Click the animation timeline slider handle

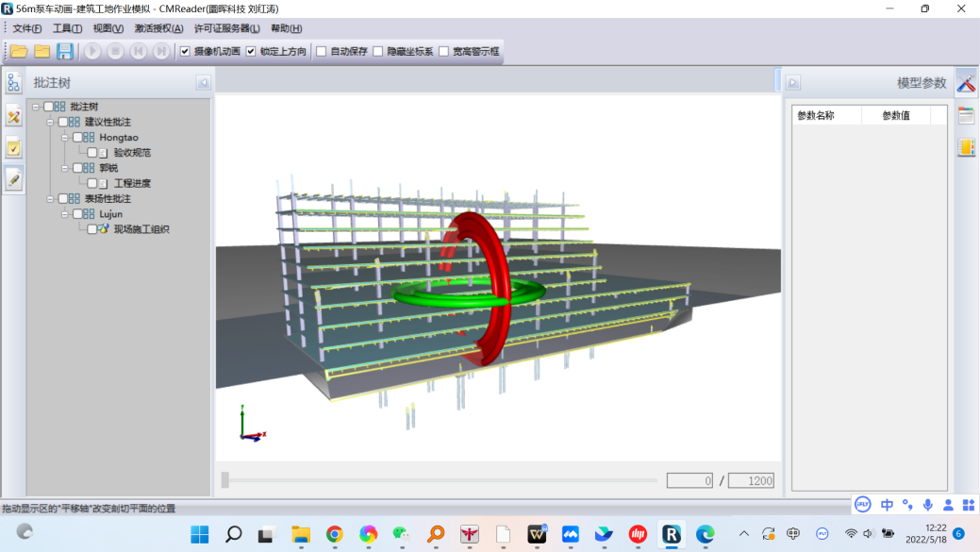pos(224,480)
